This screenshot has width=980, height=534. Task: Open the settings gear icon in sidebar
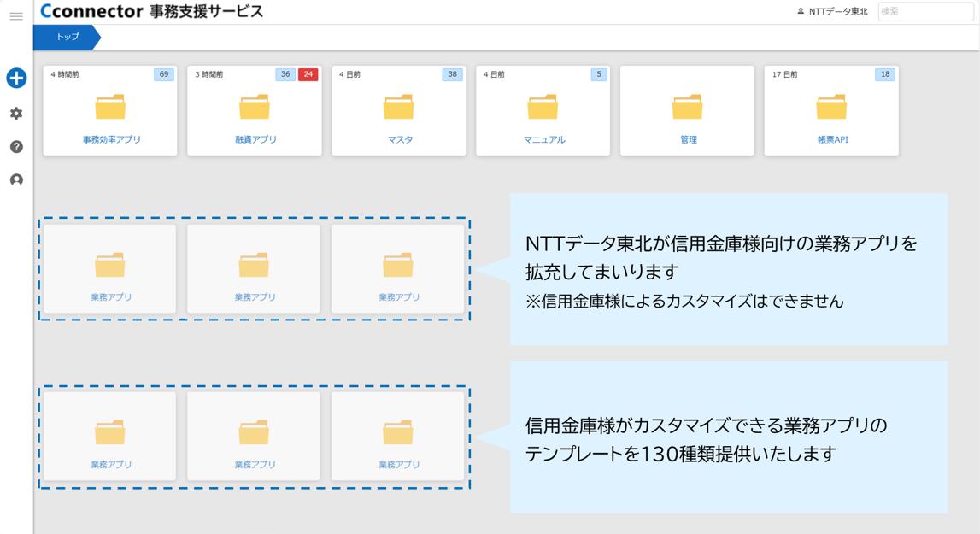point(15,112)
